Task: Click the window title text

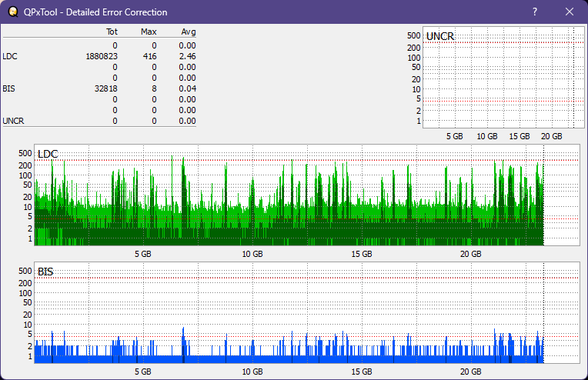Action: pyautogui.click(x=95, y=12)
